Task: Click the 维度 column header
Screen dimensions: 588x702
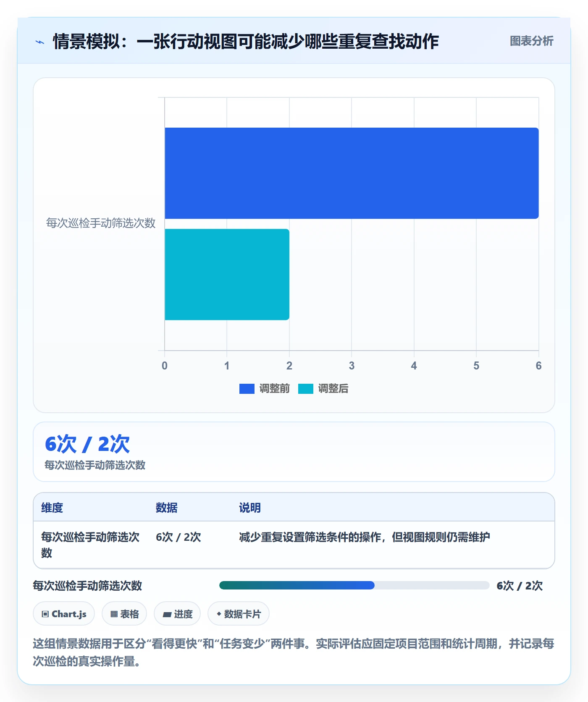Action: (x=52, y=508)
